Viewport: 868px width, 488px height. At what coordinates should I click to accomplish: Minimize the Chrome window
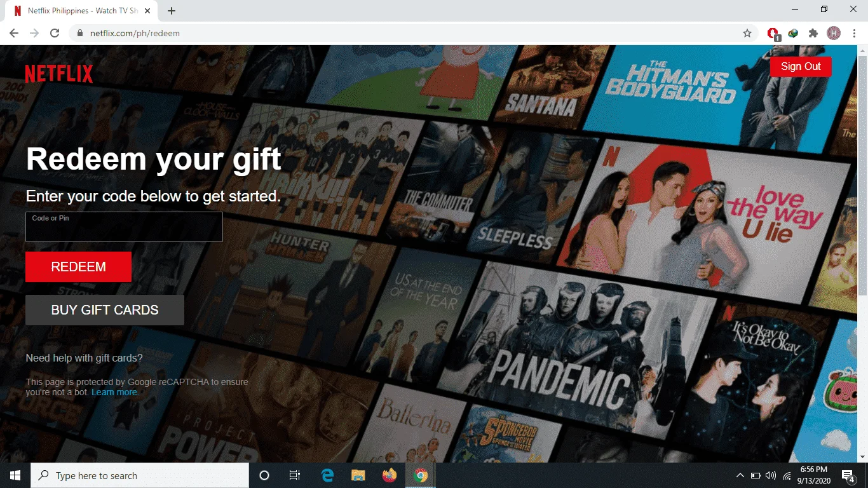795,10
